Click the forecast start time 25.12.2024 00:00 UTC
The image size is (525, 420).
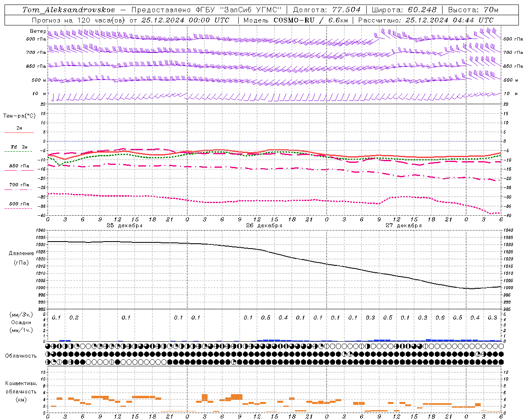(185, 20)
